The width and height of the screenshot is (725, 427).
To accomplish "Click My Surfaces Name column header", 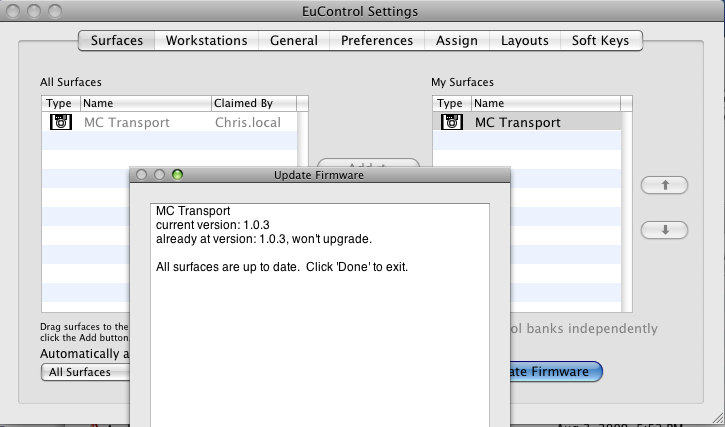I will coord(546,103).
